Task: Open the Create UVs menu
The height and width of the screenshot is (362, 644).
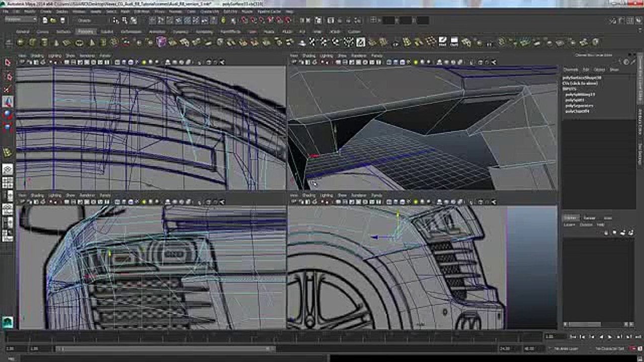Action: (209, 11)
